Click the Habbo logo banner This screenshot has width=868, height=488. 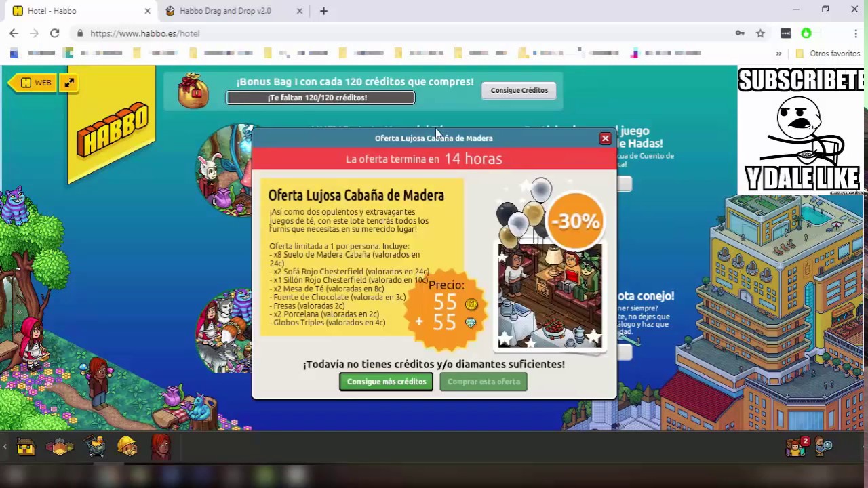tap(112, 125)
